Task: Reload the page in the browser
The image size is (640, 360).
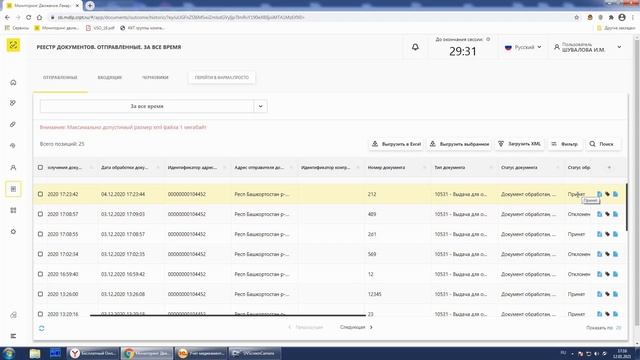Action: pyautogui.click(x=29, y=18)
